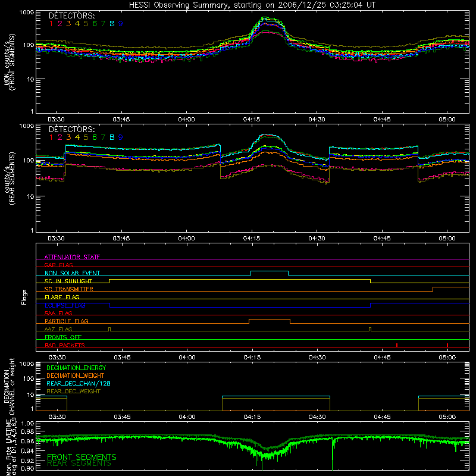Screen dimensions: 476x476
Task: Click the ECLIPSE_FLAG label
Action: point(65,305)
